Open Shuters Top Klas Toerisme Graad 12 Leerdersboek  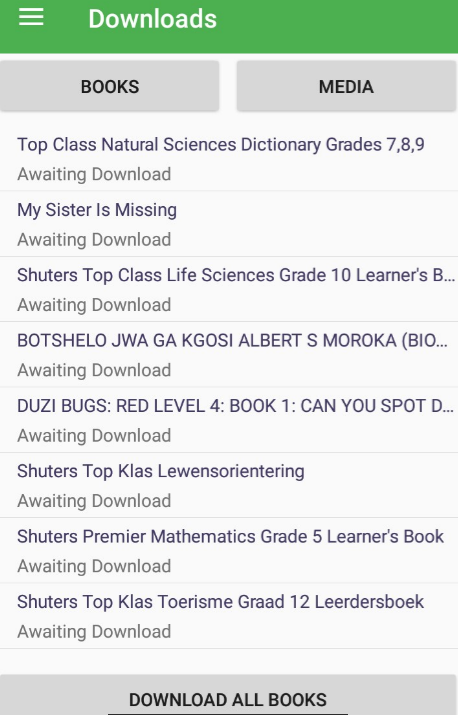[x=220, y=602]
